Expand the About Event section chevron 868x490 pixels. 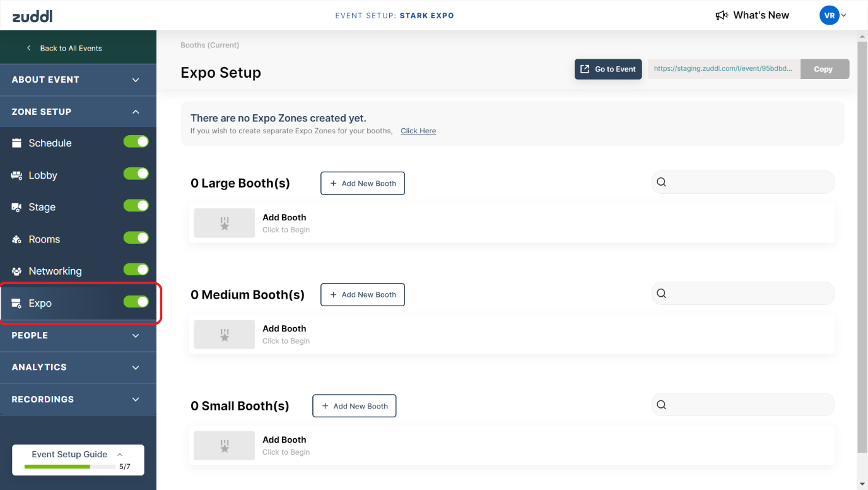coord(136,80)
